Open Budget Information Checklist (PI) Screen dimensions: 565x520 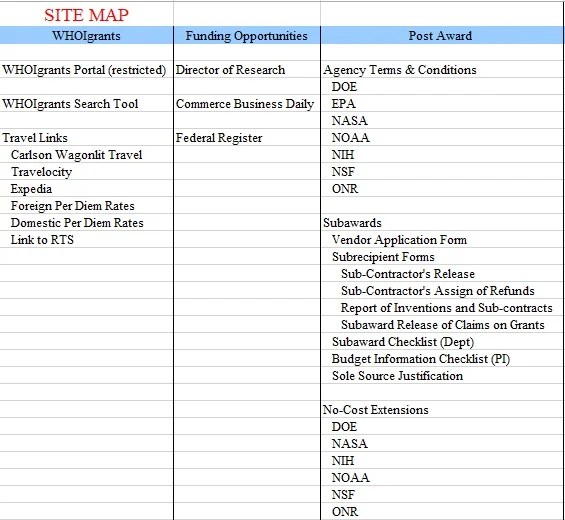point(421,359)
